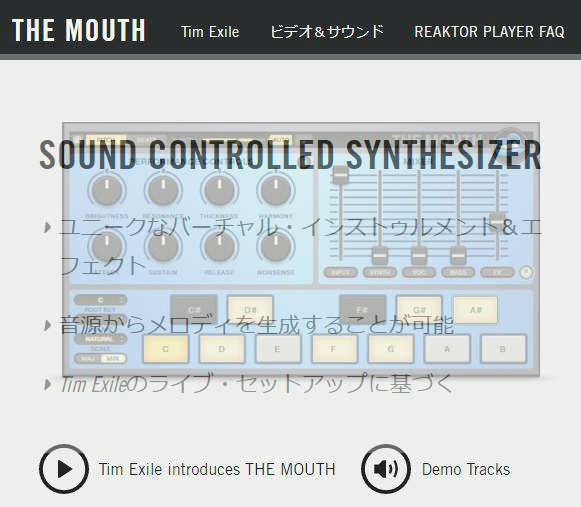Toggle the BASS mixer channel button
This screenshot has width=581, height=507.
click(458, 272)
